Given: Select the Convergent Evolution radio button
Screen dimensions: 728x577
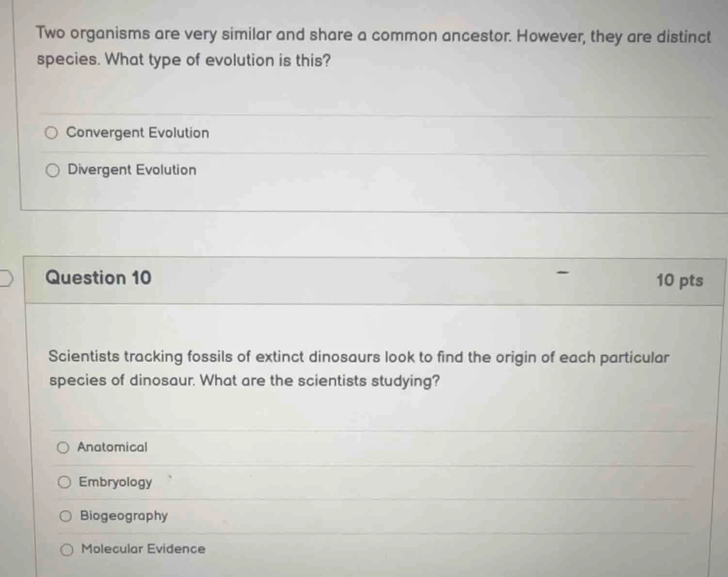Looking at the screenshot, I should (52, 133).
